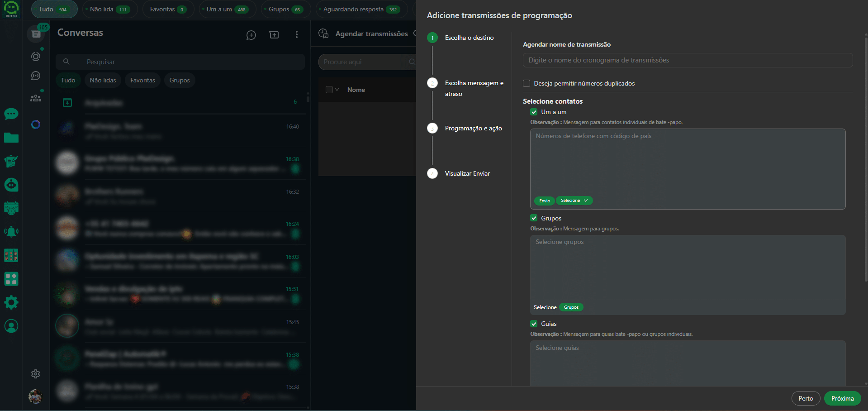Click the status rings icon under chats
The image size is (868, 411).
pos(36,56)
